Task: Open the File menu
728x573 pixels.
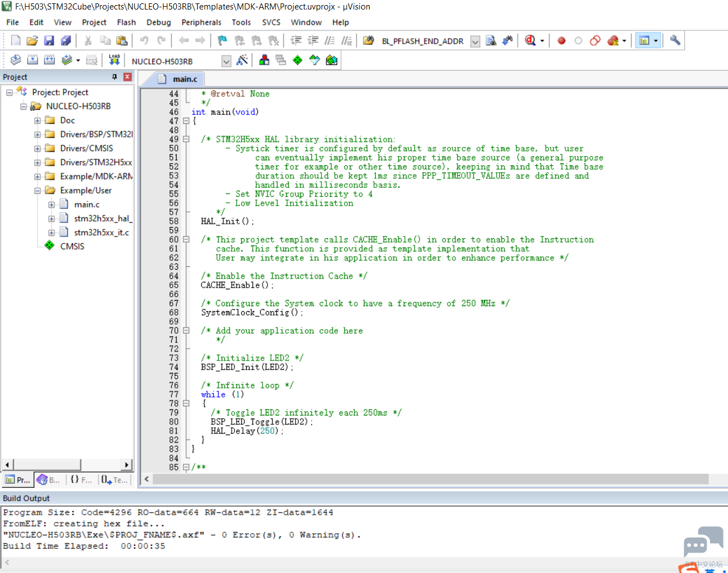Action: tap(12, 22)
